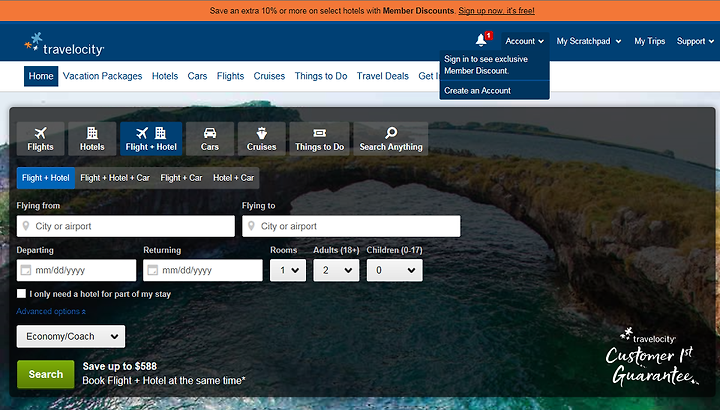The width and height of the screenshot is (720, 410).
Task: Open the Children (0-17) dropdown
Action: [x=394, y=270]
